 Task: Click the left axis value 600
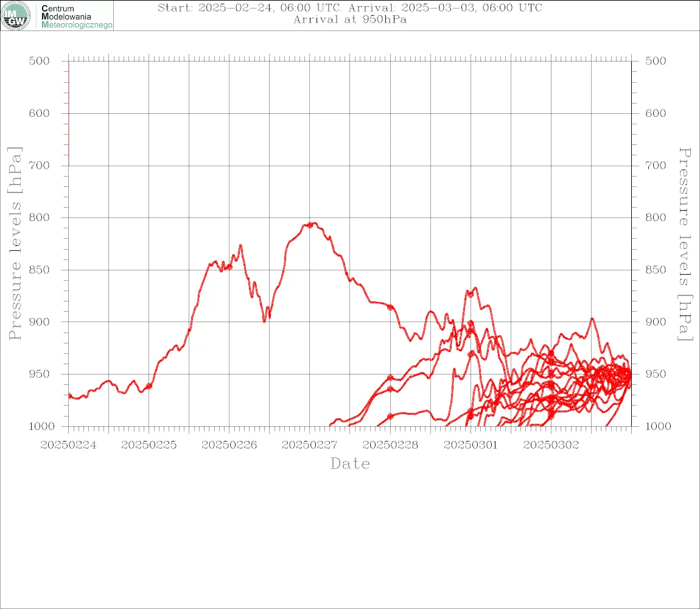(40, 113)
